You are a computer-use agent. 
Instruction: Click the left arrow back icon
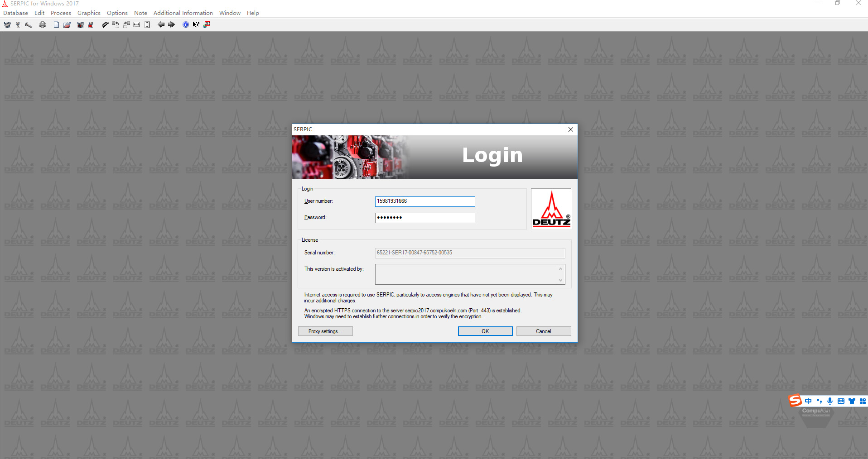pos(161,25)
